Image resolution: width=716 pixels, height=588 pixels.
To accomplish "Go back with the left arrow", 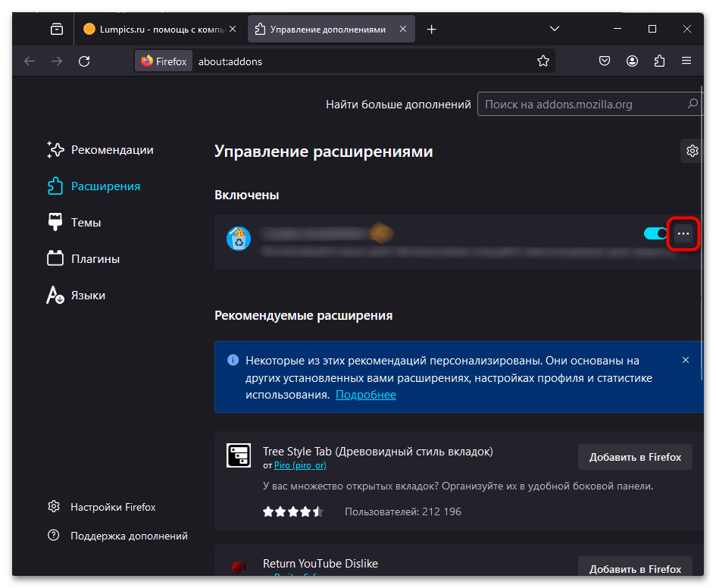I will click(30, 61).
